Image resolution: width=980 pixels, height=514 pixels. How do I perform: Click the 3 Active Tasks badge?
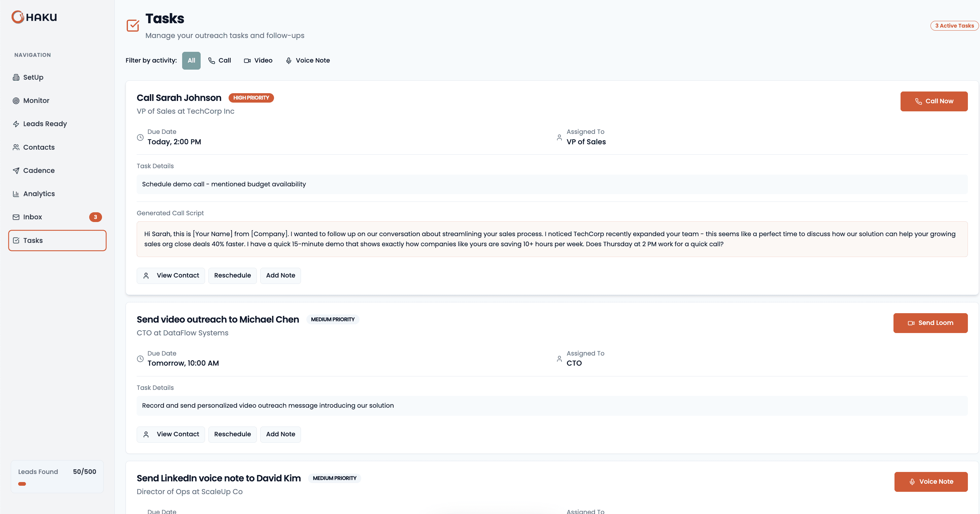point(954,26)
